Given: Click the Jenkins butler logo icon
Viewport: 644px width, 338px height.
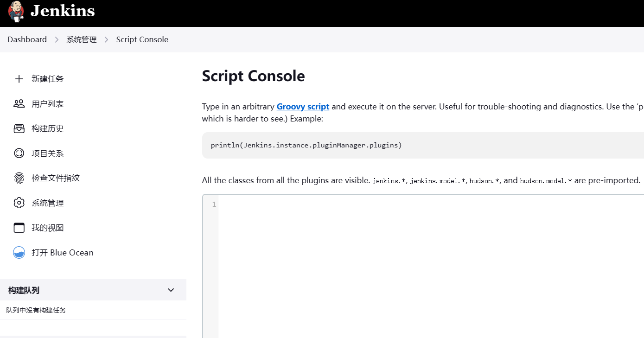Looking at the screenshot, I should coord(16,11).
